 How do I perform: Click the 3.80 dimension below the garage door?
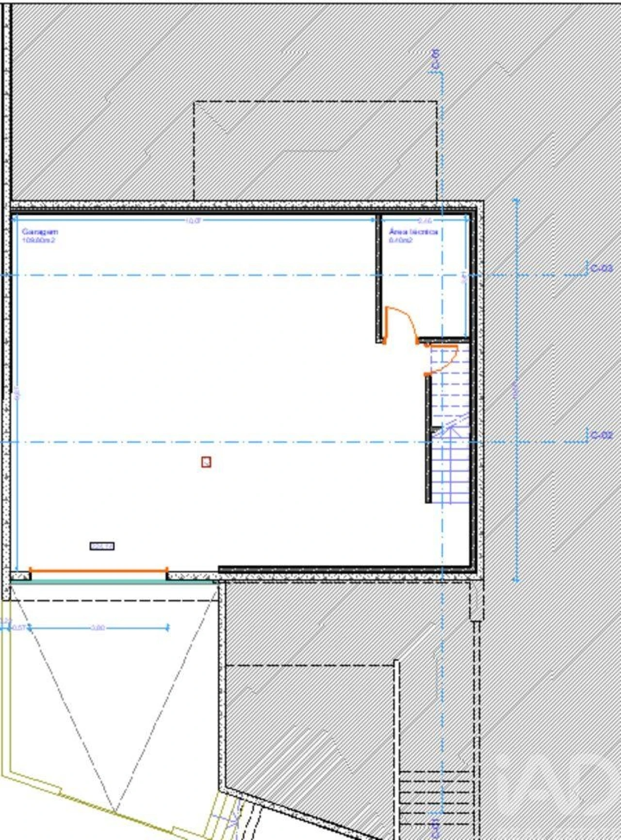pyautogui.click(x=98, y=628)
